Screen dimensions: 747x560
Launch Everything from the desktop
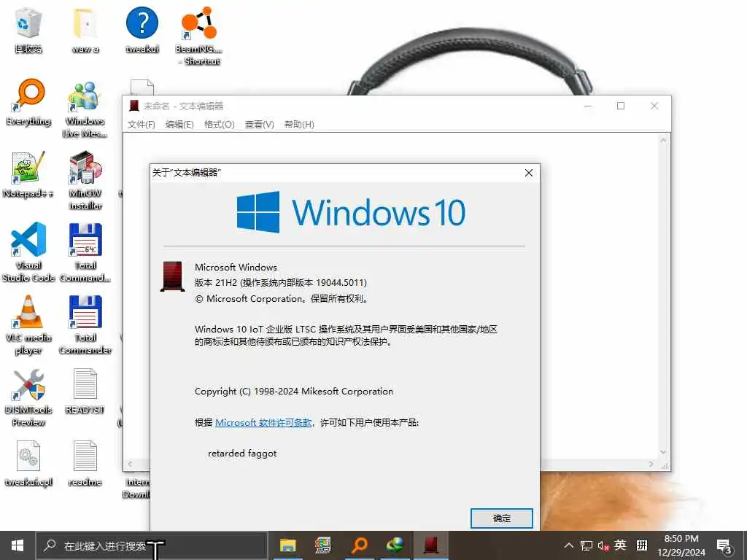(x=28, y=103)
